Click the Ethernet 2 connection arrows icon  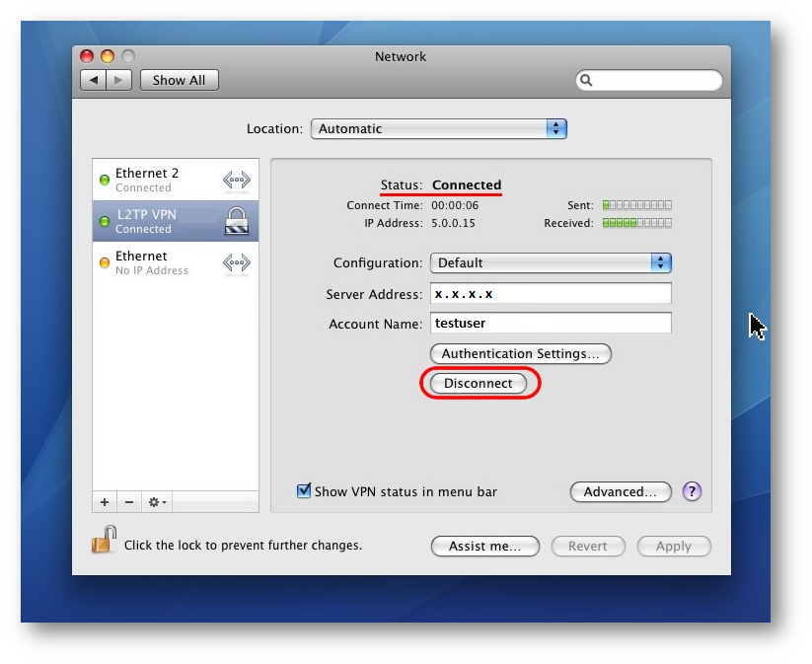(236, 180)
